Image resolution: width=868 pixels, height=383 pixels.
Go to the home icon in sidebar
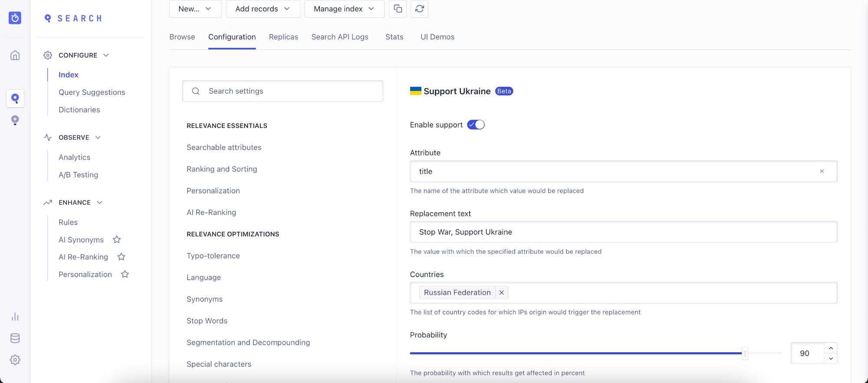(15, 55)
